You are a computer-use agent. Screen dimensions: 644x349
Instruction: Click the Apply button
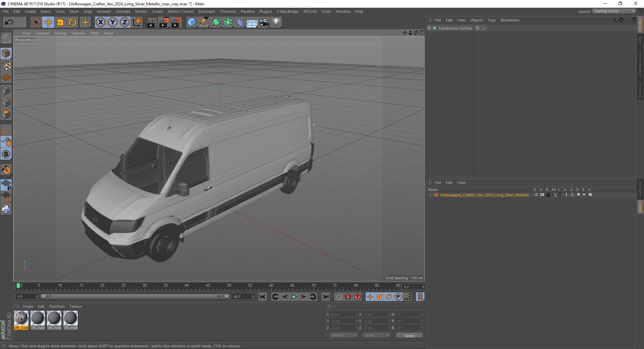click(x=409, y=335)
